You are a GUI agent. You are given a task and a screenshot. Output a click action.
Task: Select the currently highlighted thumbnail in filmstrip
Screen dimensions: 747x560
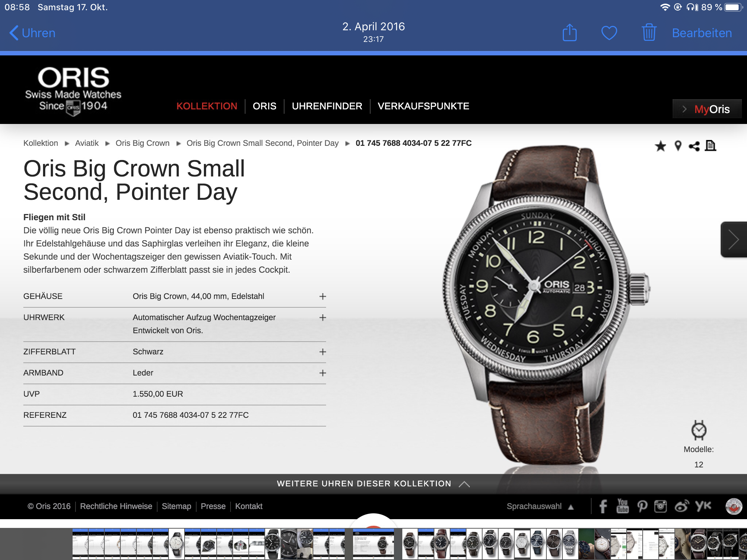[x=373, y=544]
